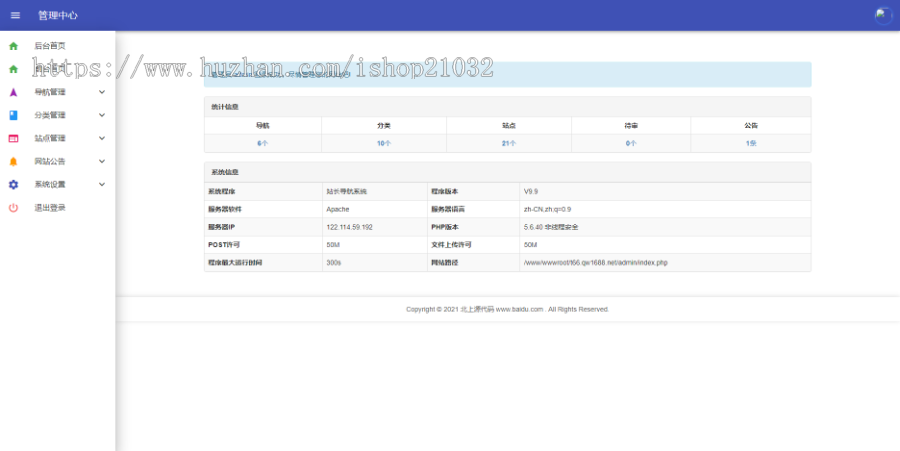This screenshot has height=451, width=900.
Task: Click the green home icon directly under 后台首页
Action: coord(13,69)
